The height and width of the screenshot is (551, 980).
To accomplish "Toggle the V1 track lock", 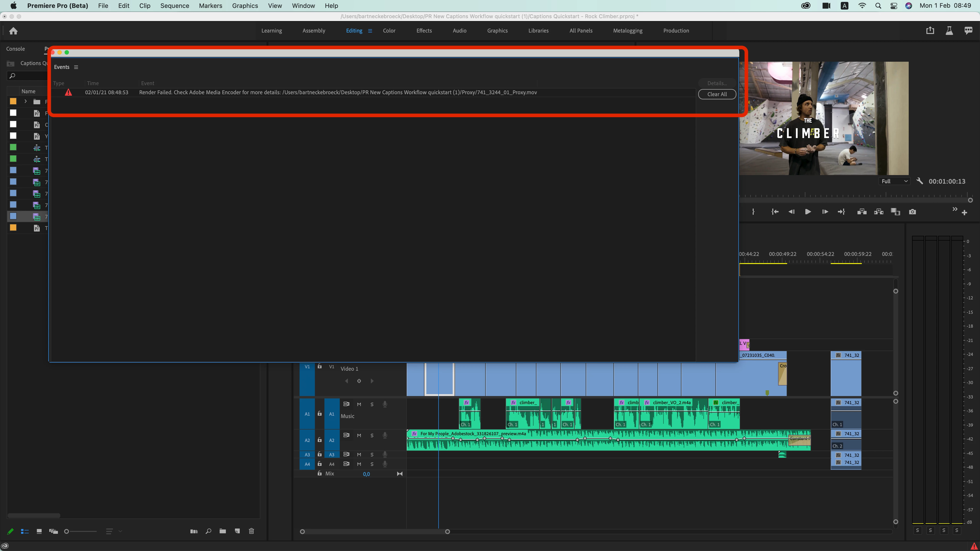I will tap(320, 367).
